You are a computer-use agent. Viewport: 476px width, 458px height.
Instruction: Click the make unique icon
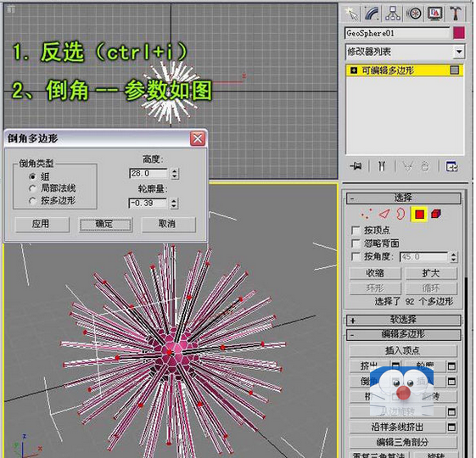(x=407, y=166)
